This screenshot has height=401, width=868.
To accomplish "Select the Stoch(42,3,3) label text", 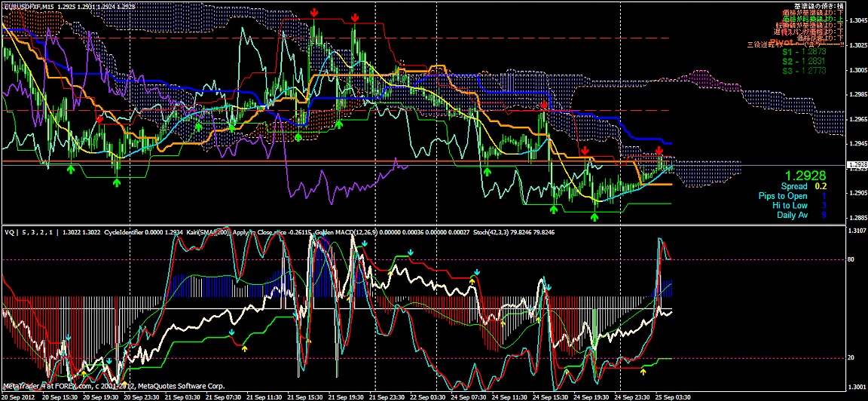I will click(x=492, y=231).
